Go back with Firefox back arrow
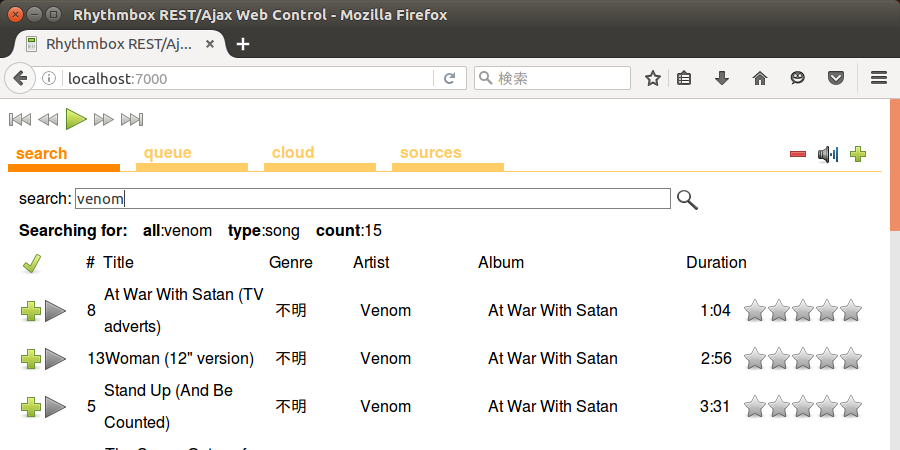 coord(20,78)
